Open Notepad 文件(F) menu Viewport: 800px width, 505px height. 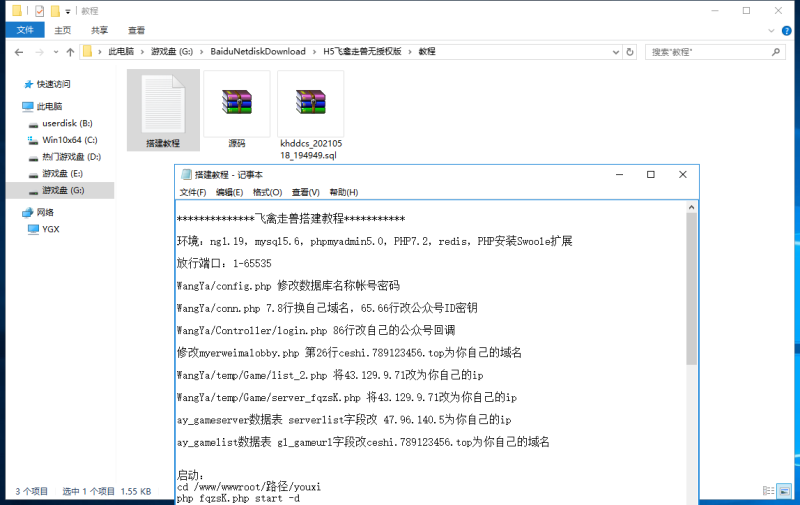193,192
